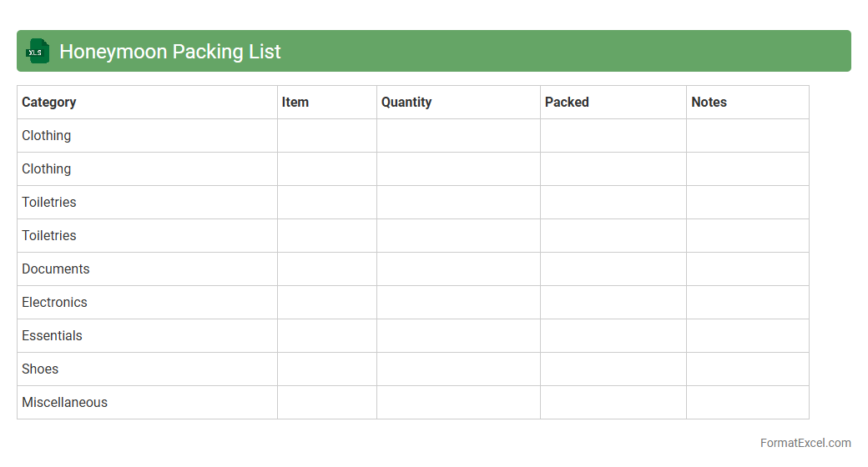The width and height of the screenshot is (868, 467).
Task: Click the Notes cell in Miscellaneous row
Action: click(747, 402)
